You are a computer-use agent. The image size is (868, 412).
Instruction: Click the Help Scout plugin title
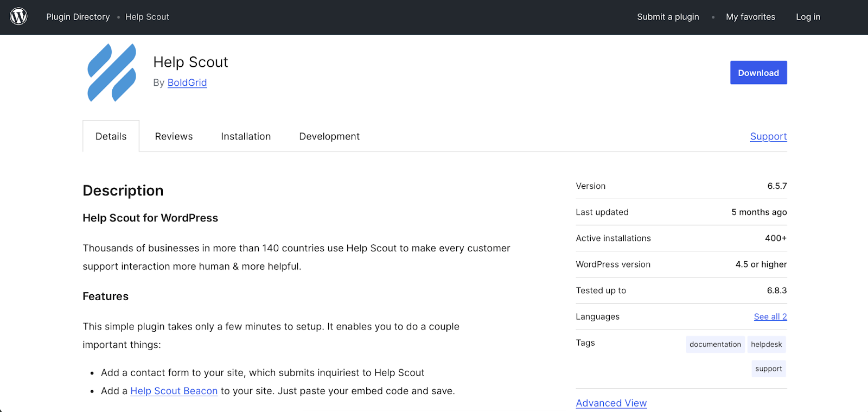190,62
